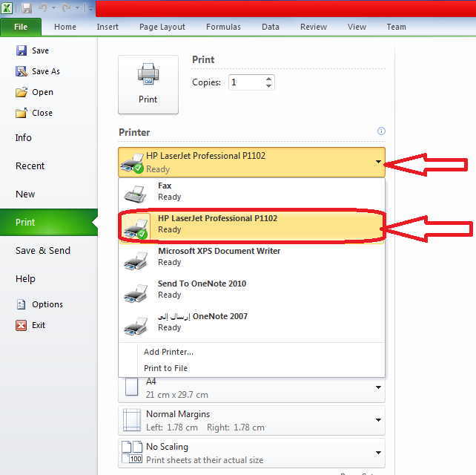Open the Page Layout tab

pos(162,27)
